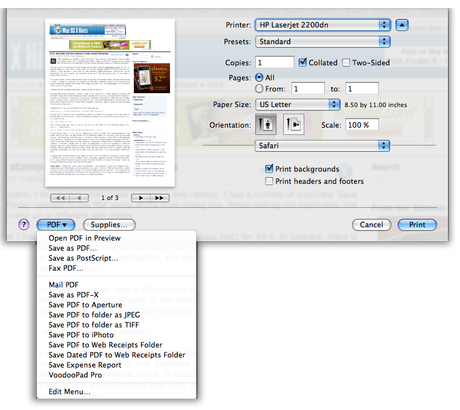460x410 pixels.
Task: Jump to last preview page arrow
Action: coord(159,198)
